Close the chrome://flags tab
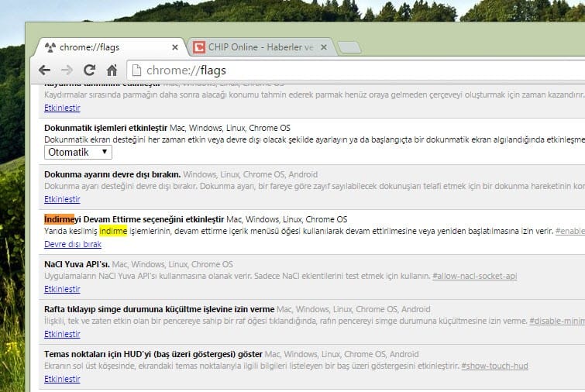Image resolution: width=585 pixels, height=392 pixels. coord(174,47)
